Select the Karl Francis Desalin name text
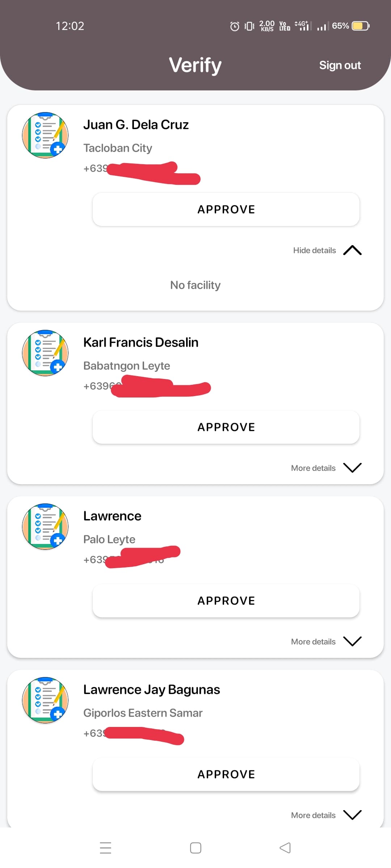The height and width of the screenshot is (868, 391). pyautogui.click(x=141, y=342)
